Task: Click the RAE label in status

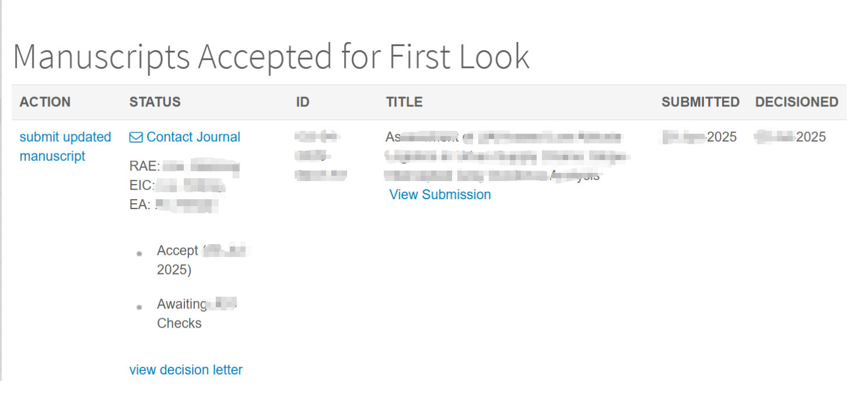Action: tap(144, 166)
